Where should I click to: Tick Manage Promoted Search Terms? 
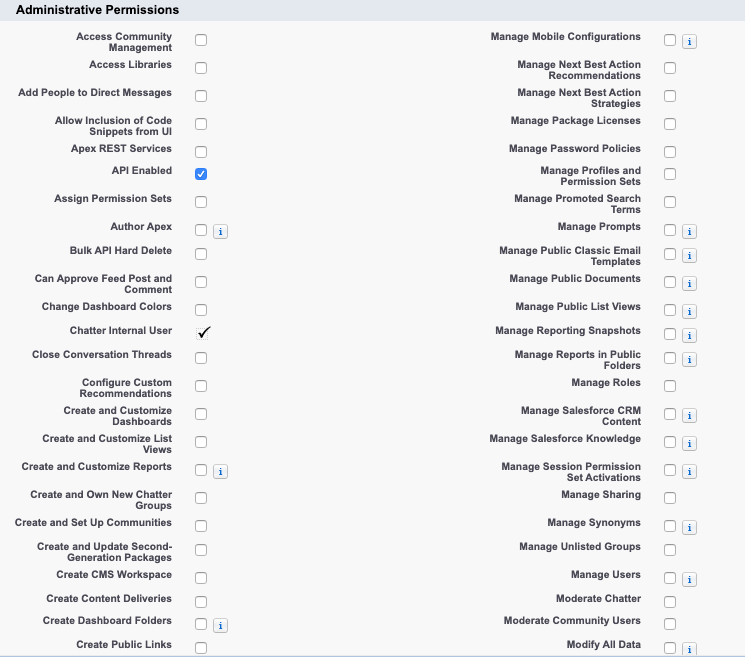(x=670, y=202)
